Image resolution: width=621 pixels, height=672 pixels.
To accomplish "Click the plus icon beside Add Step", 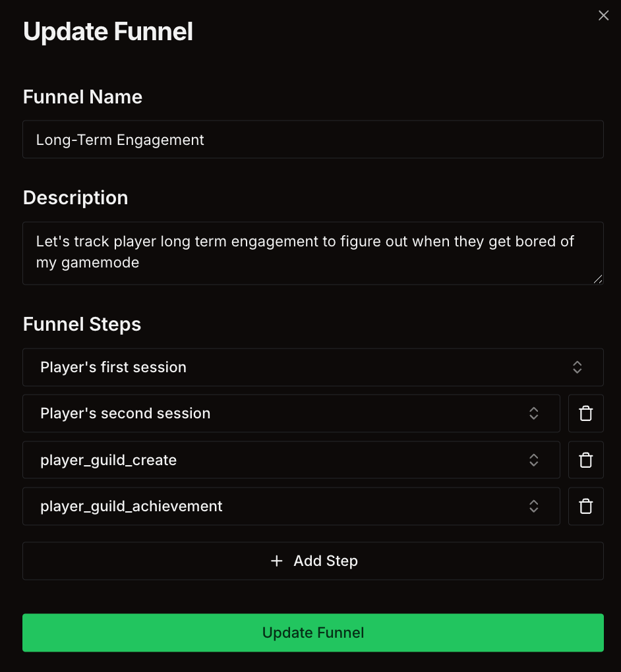I will pyautogui.click(x=277, y=561).
